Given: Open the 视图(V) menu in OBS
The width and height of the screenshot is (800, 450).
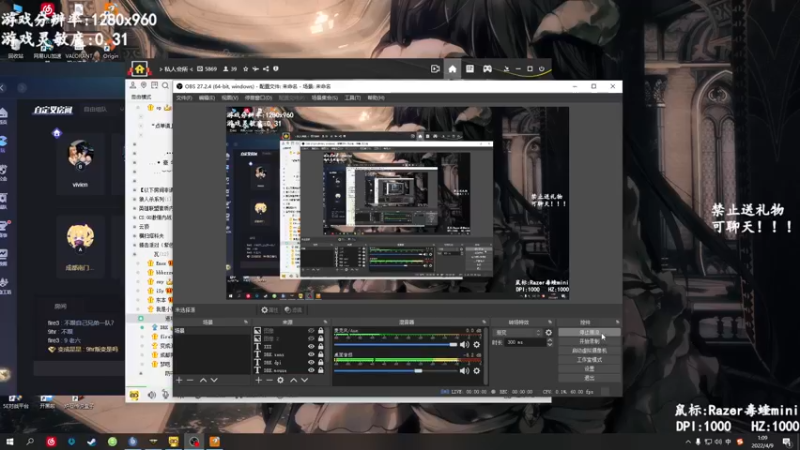Looking at the screenshot, I should point(230,97).
